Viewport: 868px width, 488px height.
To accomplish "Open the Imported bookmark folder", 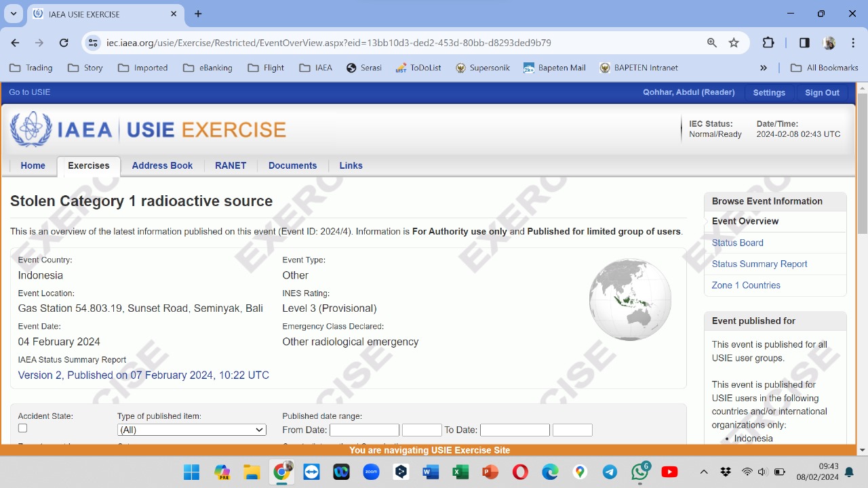I will [x=142, y=68].
